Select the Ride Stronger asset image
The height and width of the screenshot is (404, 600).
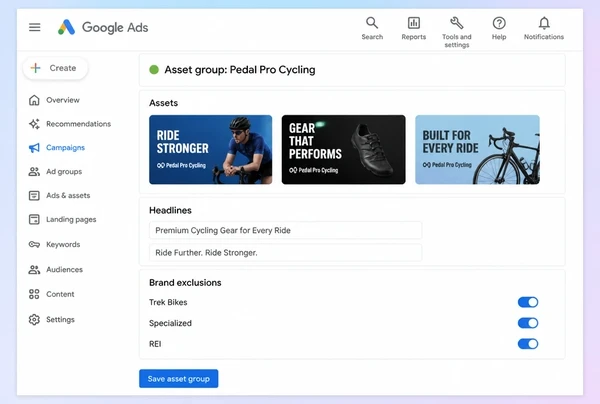click(x=210, y=150)
